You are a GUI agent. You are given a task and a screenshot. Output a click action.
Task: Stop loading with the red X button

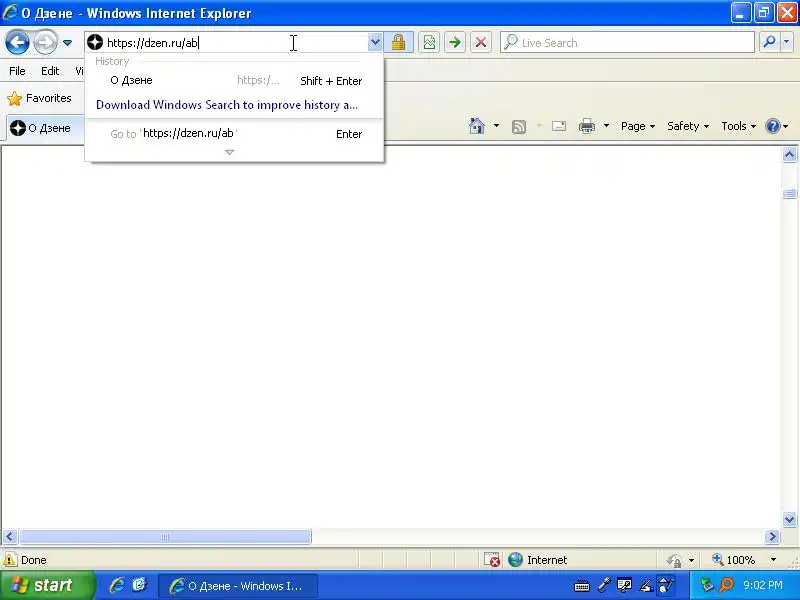pos(481,42)
